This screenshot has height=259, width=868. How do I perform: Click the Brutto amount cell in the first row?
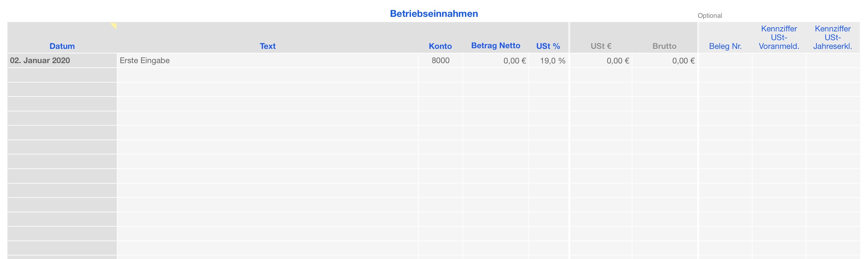tap(665, 61)
